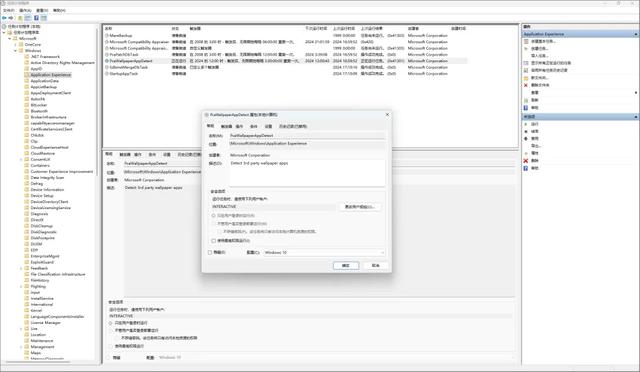Select the Customer Experience Improvement tree folder
The width and height of the screenshot is (640, 372).
[x=62, y=172]
